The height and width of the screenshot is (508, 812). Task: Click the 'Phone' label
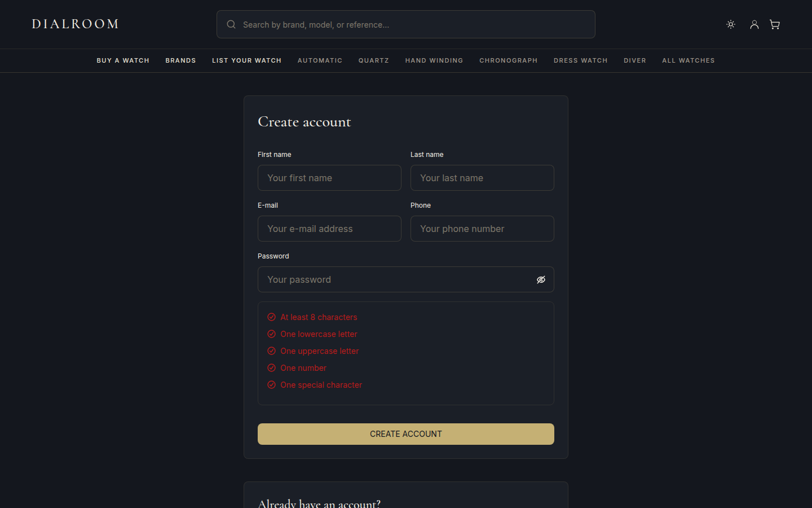click(x=421, y=205)
